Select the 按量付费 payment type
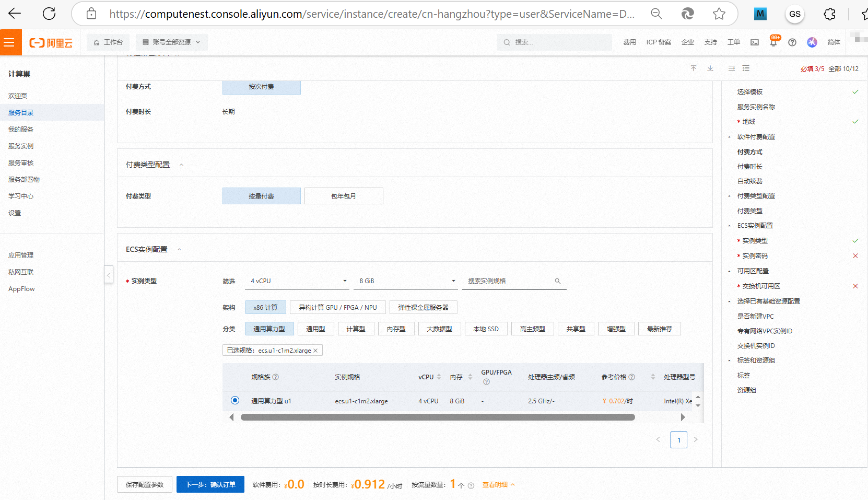 pos(262,196)
